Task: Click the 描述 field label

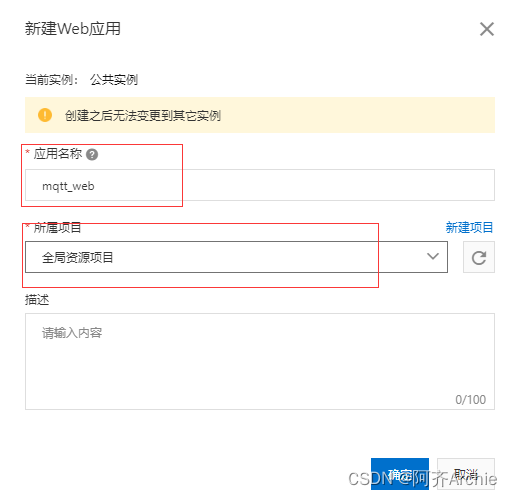Action: coord(37,300)
